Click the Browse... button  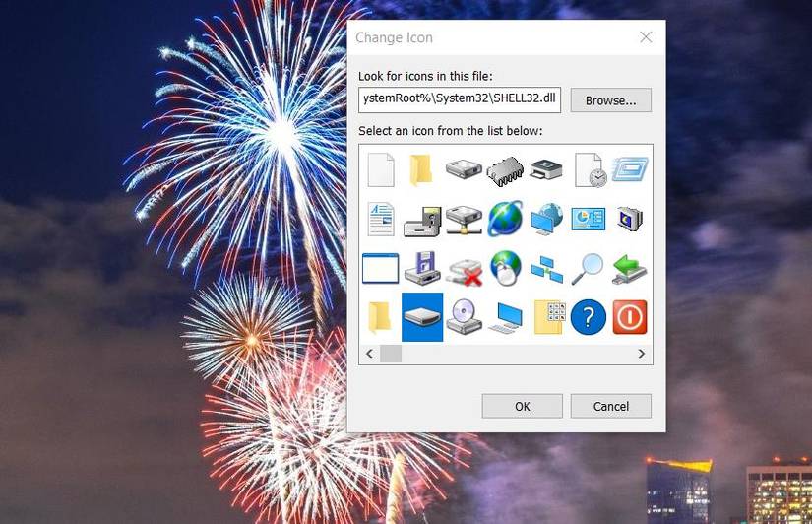click(611, 100)
